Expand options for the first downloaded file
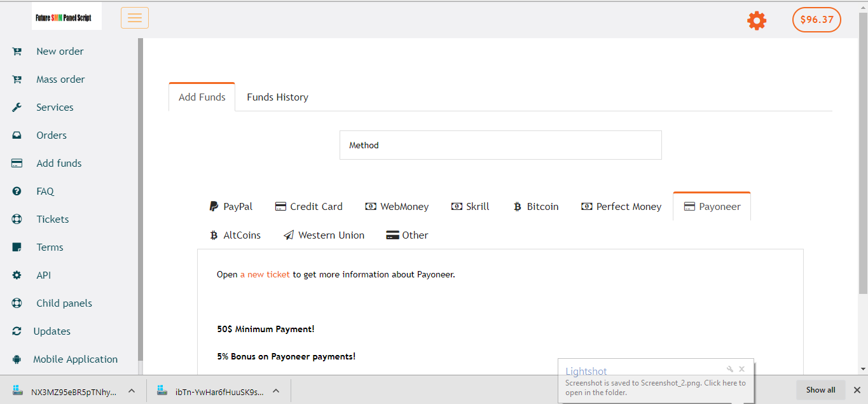This screenshot has height=404, width=868. [132, 391]
